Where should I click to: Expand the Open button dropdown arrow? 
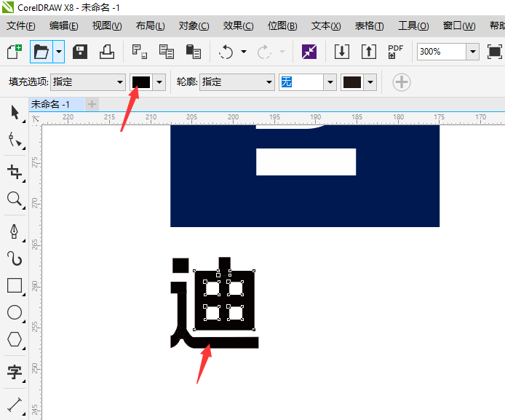tap(59, 52)
